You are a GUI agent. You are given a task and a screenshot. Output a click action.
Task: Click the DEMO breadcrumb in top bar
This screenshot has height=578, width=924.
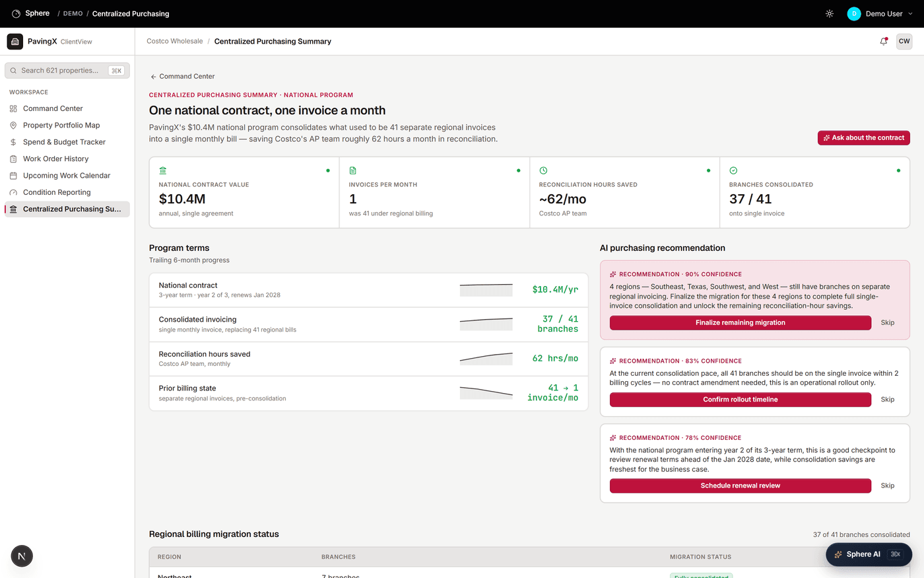tap(73, 13)
